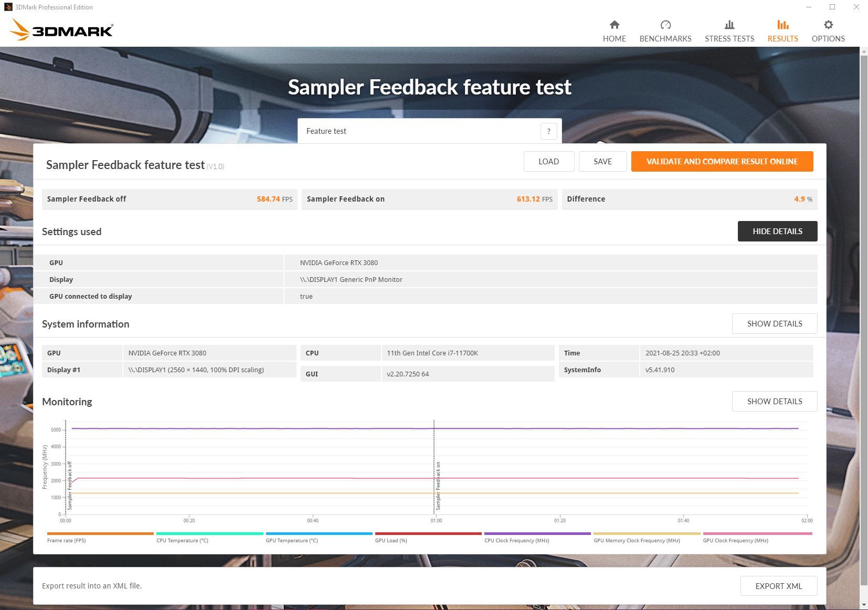
Task: Click the Sampler Feedback feature test heading
Action: [x=429, y=87]
